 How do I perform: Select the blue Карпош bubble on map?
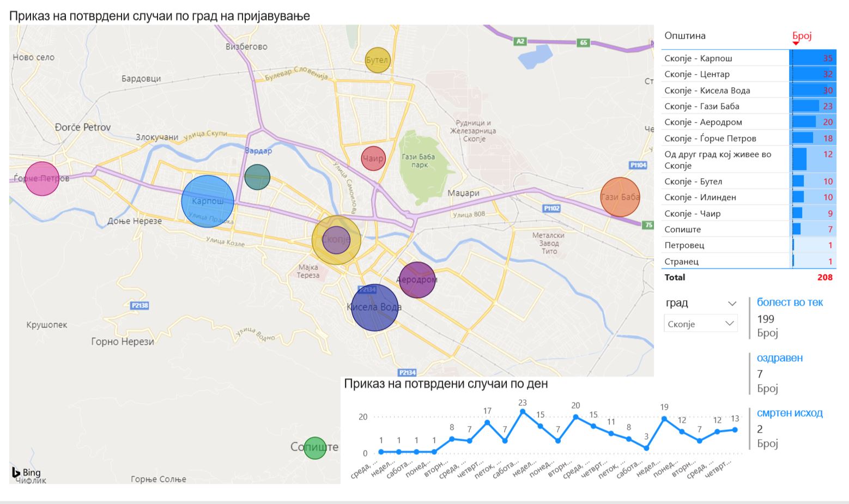pos(208,201)
